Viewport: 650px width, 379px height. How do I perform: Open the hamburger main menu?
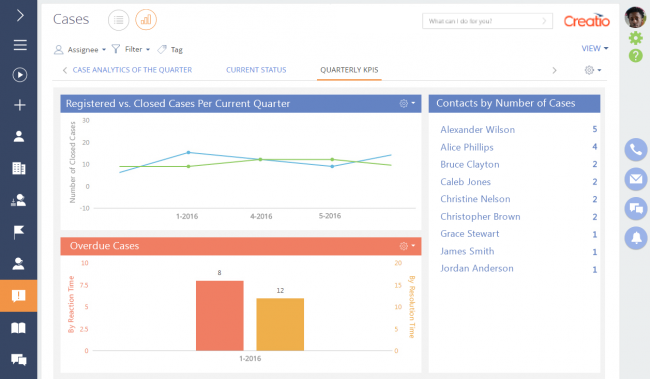[x=19, y=45]
